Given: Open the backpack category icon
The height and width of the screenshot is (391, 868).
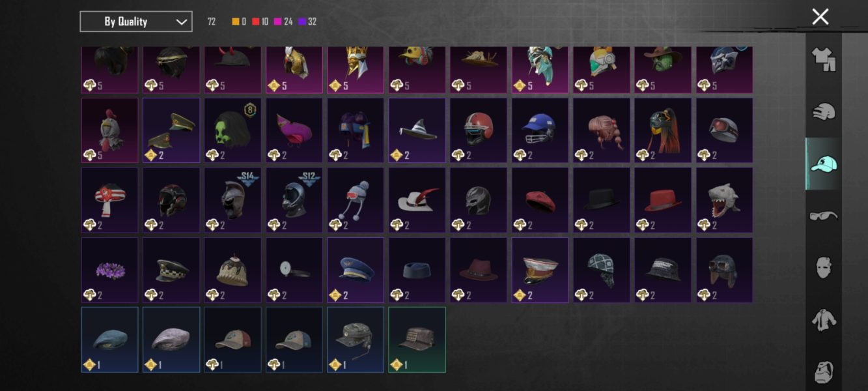Looking at the screenshot, I should point(823,372).
